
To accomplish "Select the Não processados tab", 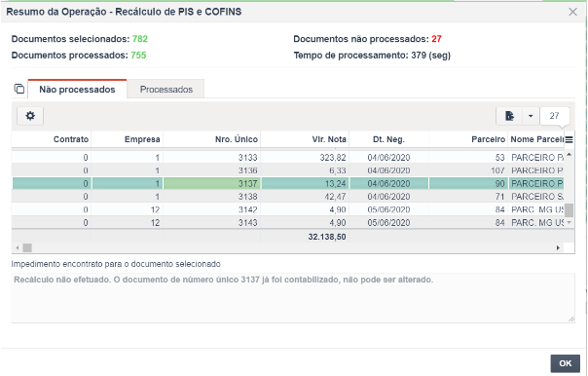I will pos(77,90).
